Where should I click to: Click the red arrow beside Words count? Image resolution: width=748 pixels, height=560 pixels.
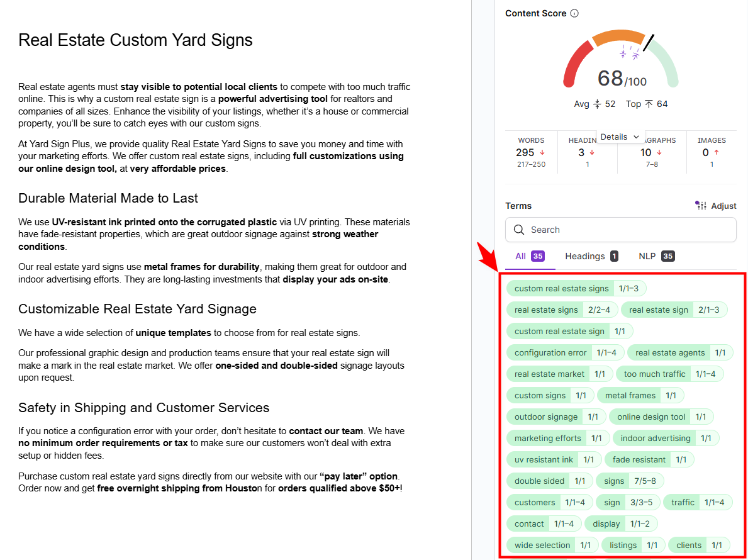tap(542, 153)
